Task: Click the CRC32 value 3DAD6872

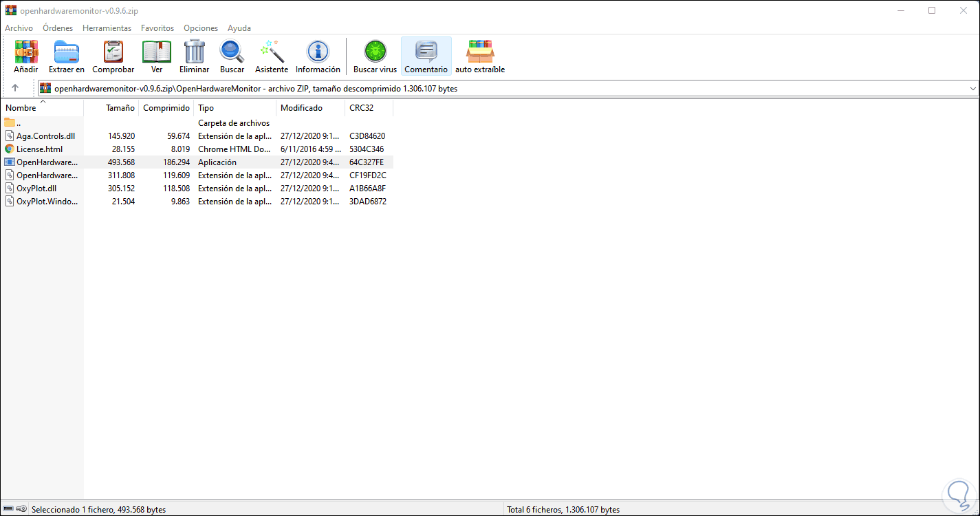Action: pyautogui.click(x=368, y=202)
